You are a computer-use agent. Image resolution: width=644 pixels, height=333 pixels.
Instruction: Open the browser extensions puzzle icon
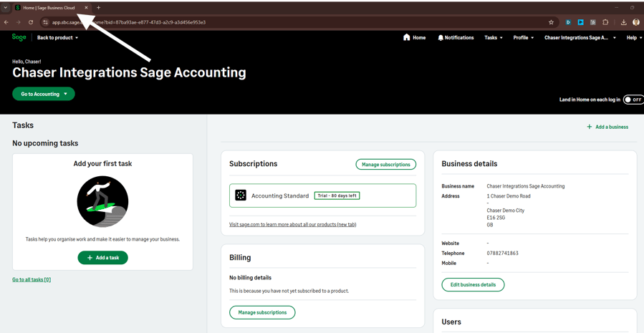point(605,22)
